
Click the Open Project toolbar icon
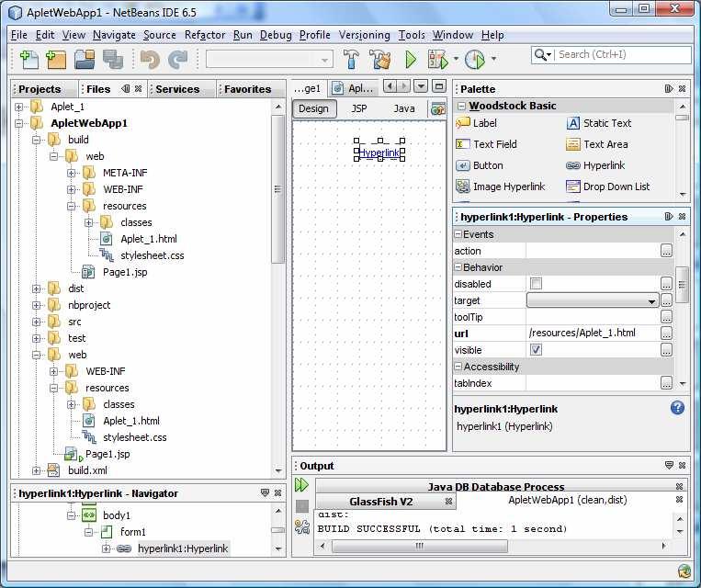click(x=85, y=59)
